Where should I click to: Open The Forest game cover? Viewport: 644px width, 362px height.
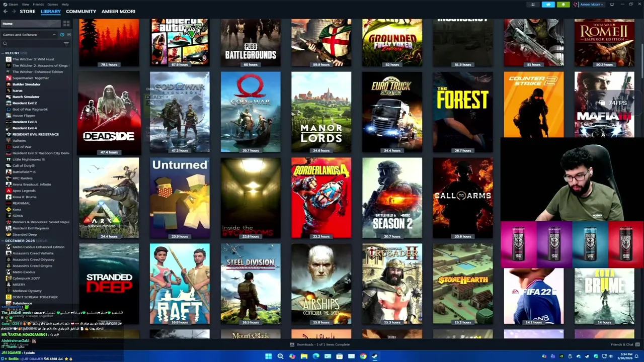pyautogui.click(x=463, y=112)
